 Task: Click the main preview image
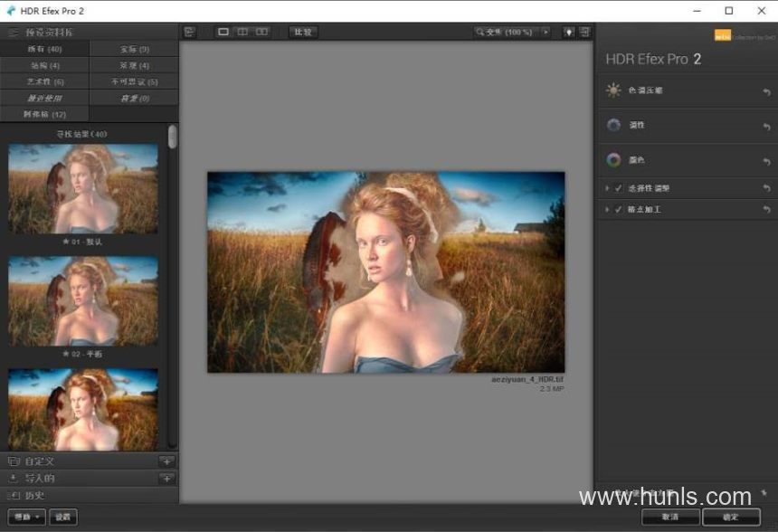coord(385,272)
